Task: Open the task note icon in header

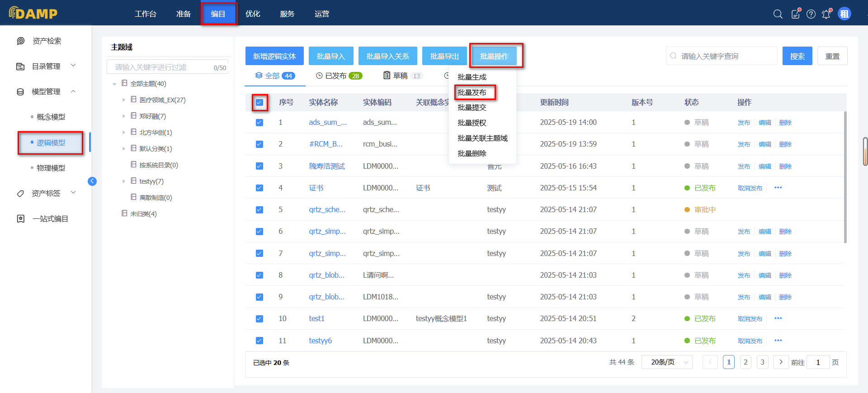Action: [x=795, y=14]
